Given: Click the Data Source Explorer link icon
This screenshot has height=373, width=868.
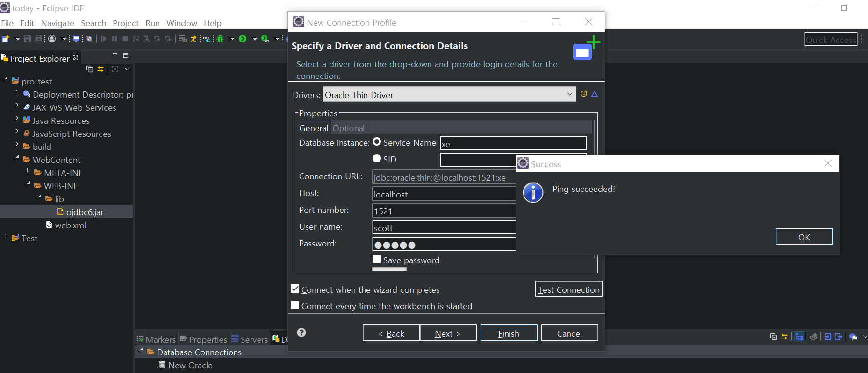Looking at the screenshot, I should 784,337.
